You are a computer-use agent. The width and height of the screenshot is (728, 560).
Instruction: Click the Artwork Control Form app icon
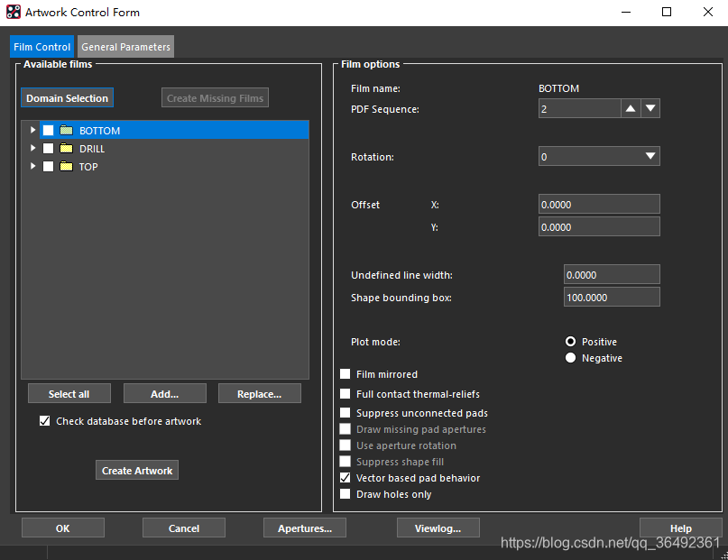click(14, 13)
